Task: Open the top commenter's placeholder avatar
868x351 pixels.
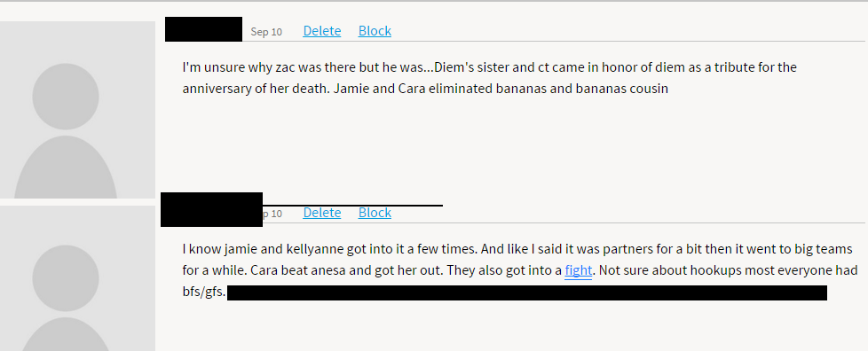Action: pos(77,109)
